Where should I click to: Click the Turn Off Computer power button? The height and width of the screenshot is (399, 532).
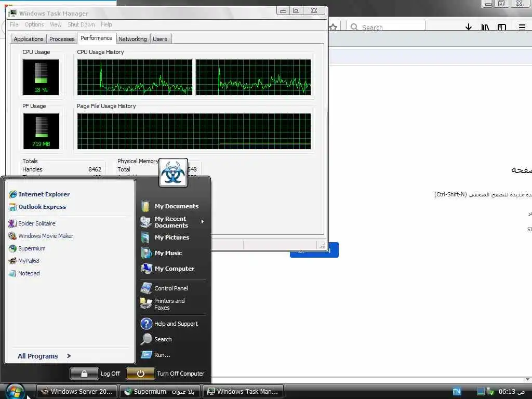click(140, 374)
